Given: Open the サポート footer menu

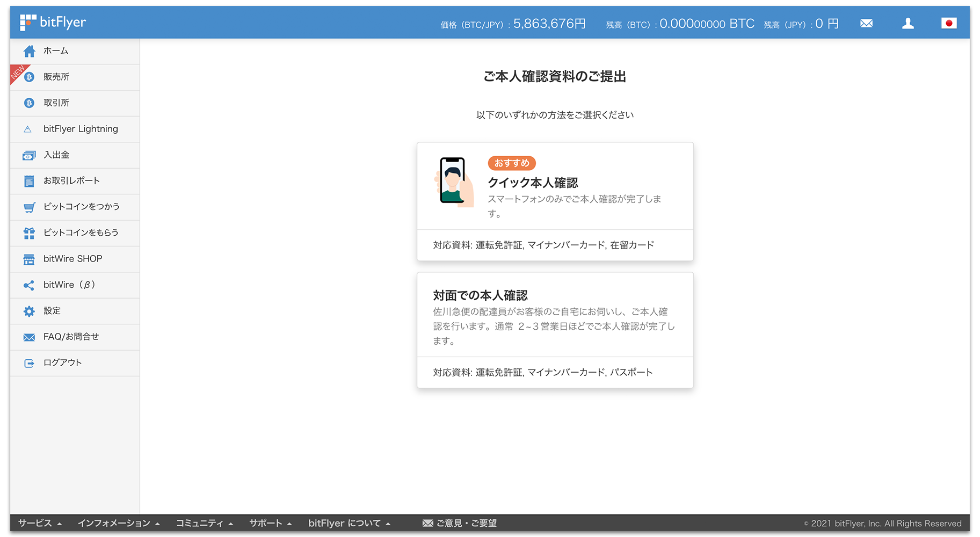Looking at the screenshot, I should [270, 523].
